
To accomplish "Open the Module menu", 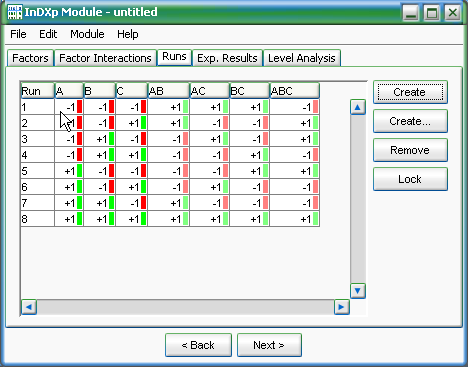I will pyautogui.click(x=87, y=34).
